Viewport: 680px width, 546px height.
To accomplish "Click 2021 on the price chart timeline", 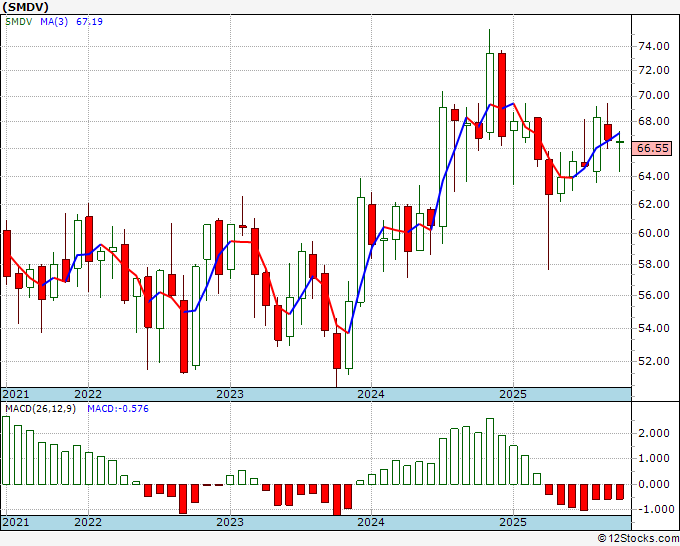I will 16,394.
